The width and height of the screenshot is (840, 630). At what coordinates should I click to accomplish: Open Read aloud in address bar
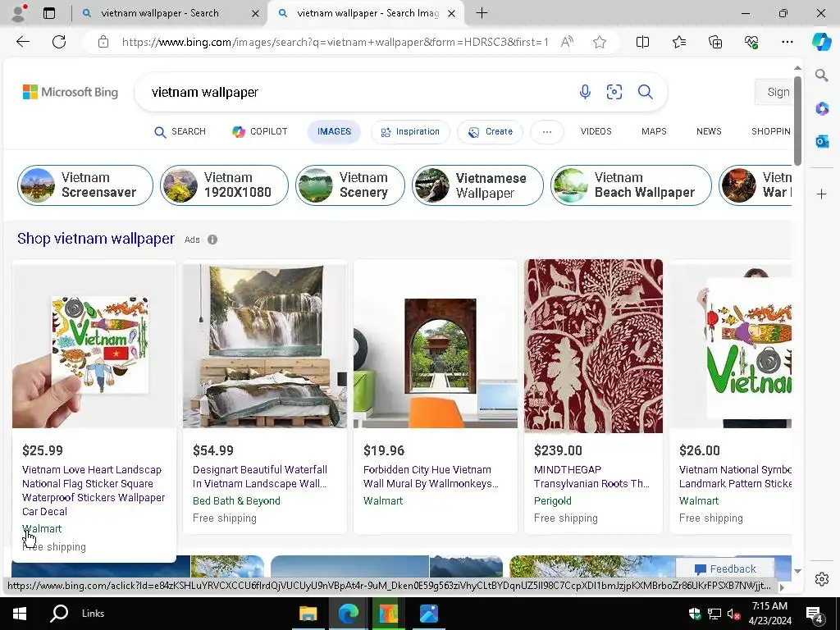(567, 42)
